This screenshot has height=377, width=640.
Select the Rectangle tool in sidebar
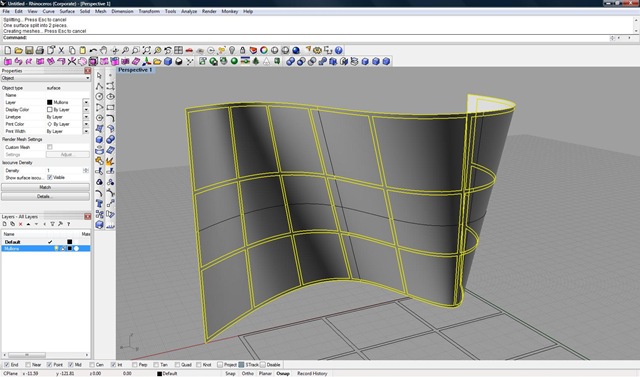pos(110,107)
